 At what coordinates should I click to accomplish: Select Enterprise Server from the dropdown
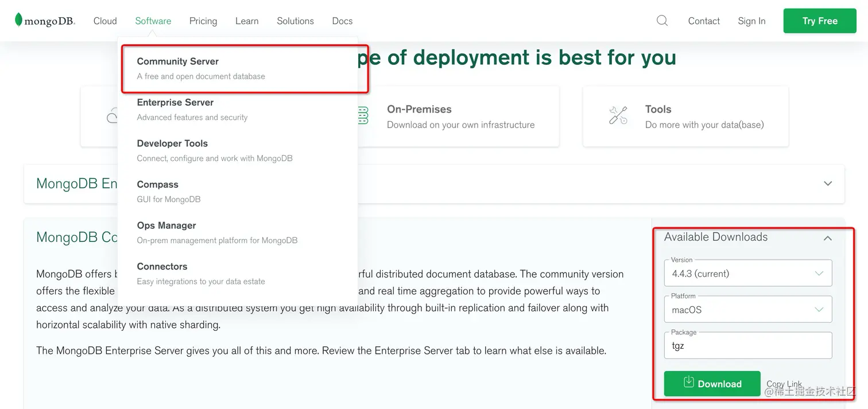pyautogui.click(x=238, y=109)
